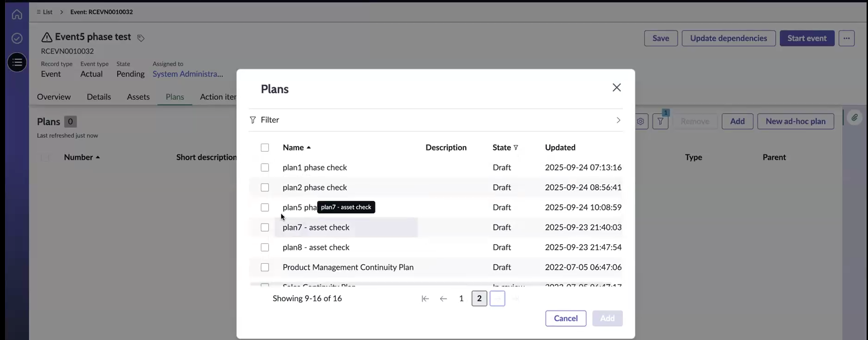Screen dimensions: 868x340
Task: Click the funnel icon next to Filter label
Action: pos(253,120)
